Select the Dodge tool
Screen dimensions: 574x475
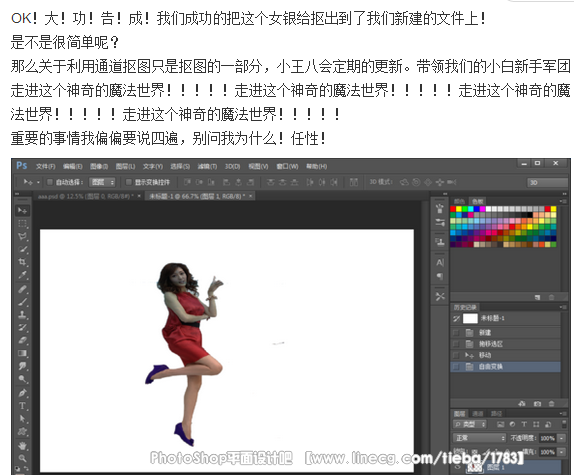coord(22,379)
